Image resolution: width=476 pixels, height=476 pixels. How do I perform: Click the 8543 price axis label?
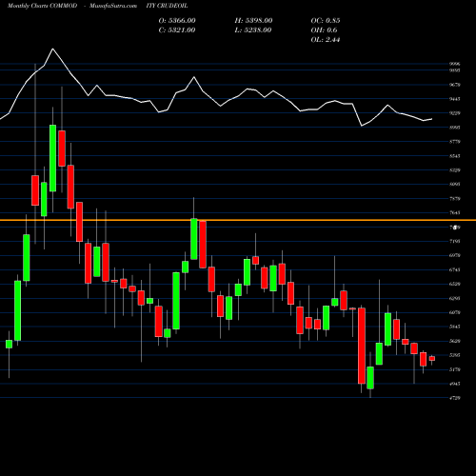[455, 156]
